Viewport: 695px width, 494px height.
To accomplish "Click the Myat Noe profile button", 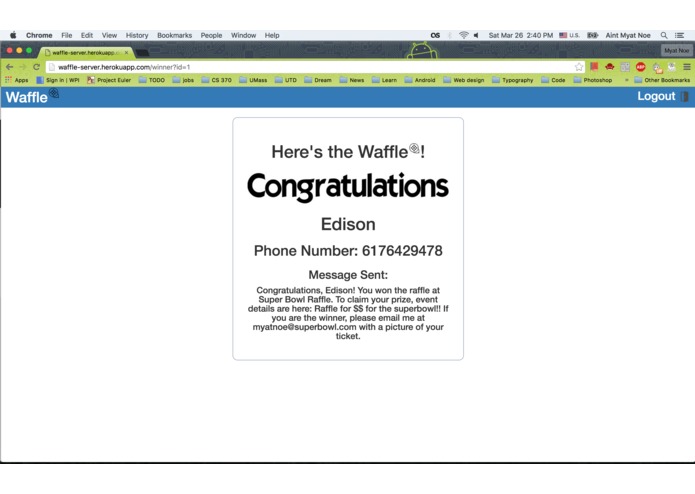I will (x=676, y=51).
